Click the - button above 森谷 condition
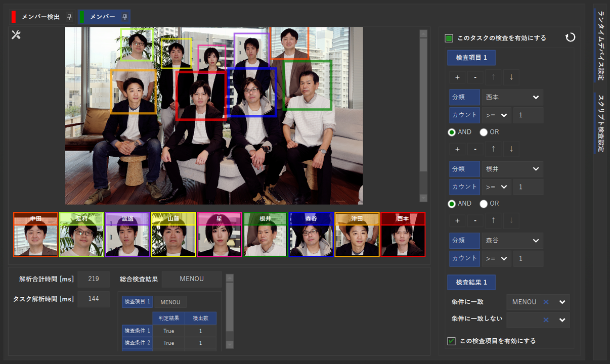The height and width of the screenshot is (364, 610). pyautogui.click(x=475, y=221)
